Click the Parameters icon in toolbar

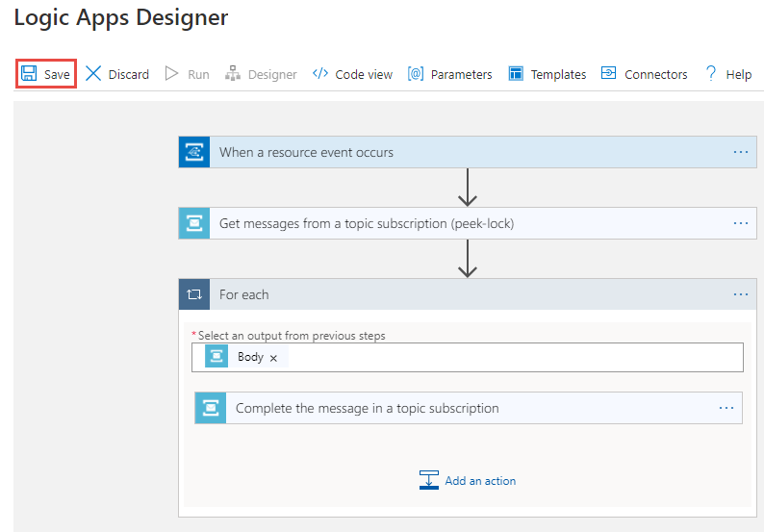coord(416,74)
